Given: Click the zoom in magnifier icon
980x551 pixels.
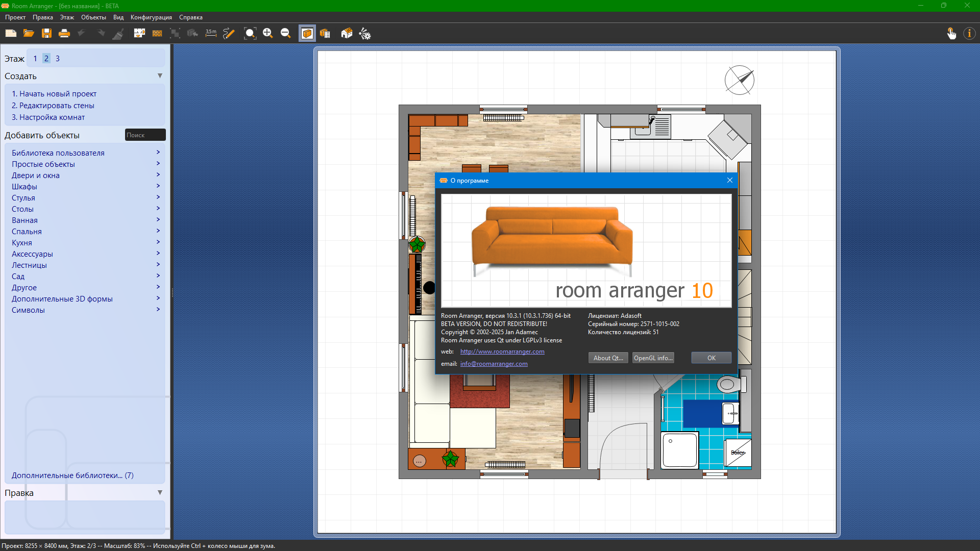Looking at the screenshot, I should click(267, 34).
